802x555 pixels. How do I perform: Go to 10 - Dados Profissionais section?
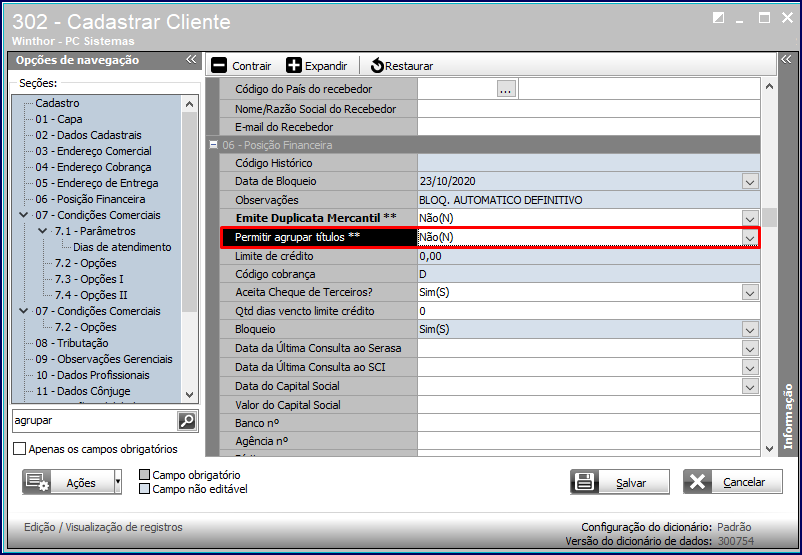tap(93, 375)
